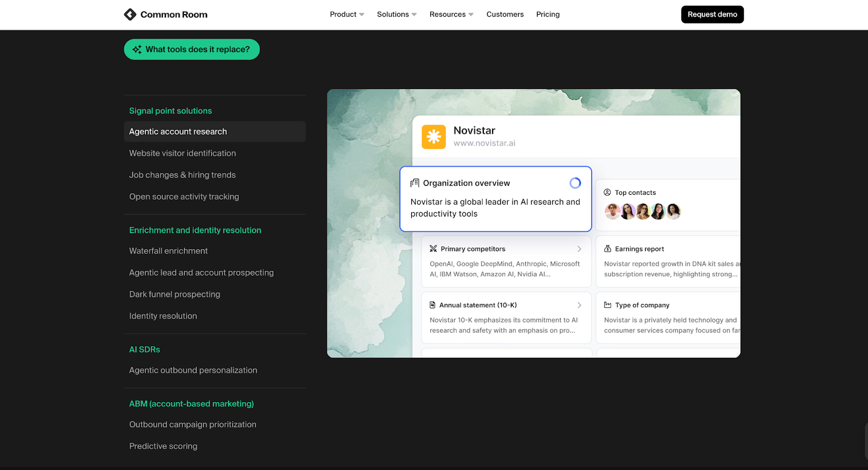Select Agentic lead and account prospecting

tap(201, 272)
